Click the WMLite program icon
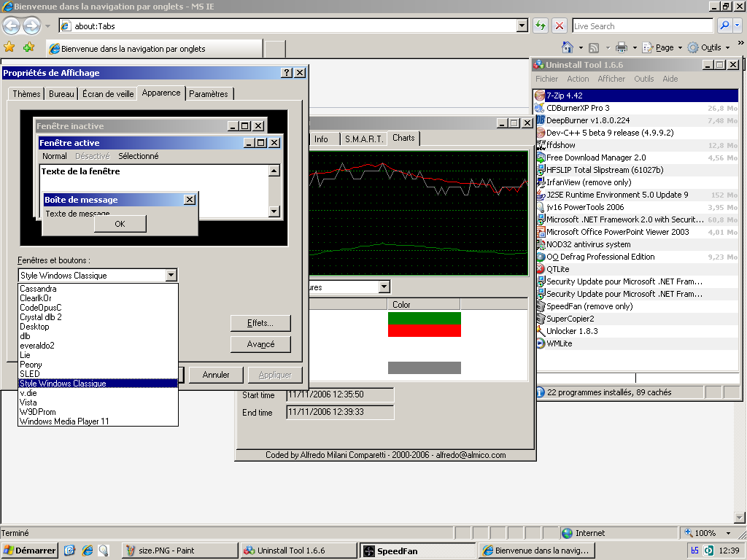The width and height of the screenshot is (747, 560). click(x=541, y=343)
